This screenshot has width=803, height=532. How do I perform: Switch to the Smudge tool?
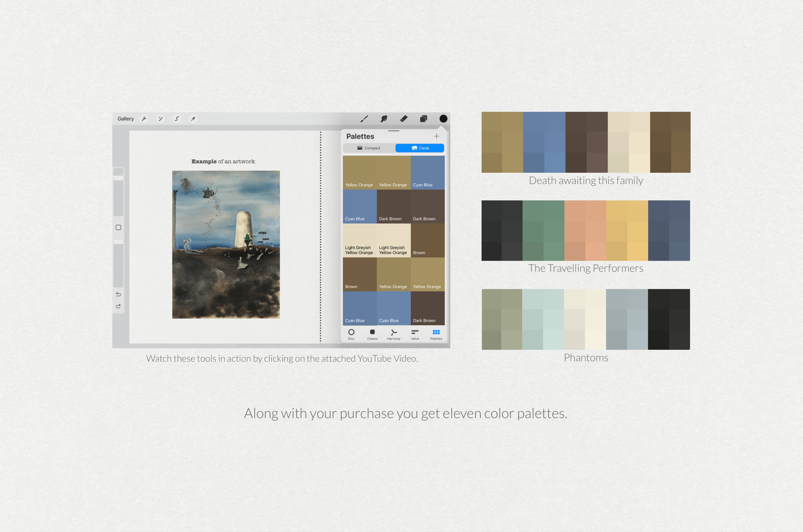coord(384,119)
